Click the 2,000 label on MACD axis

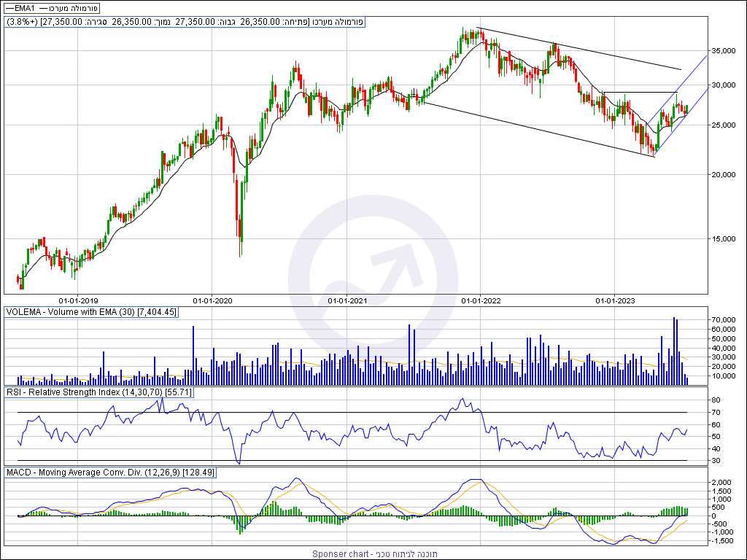point(721,483)
